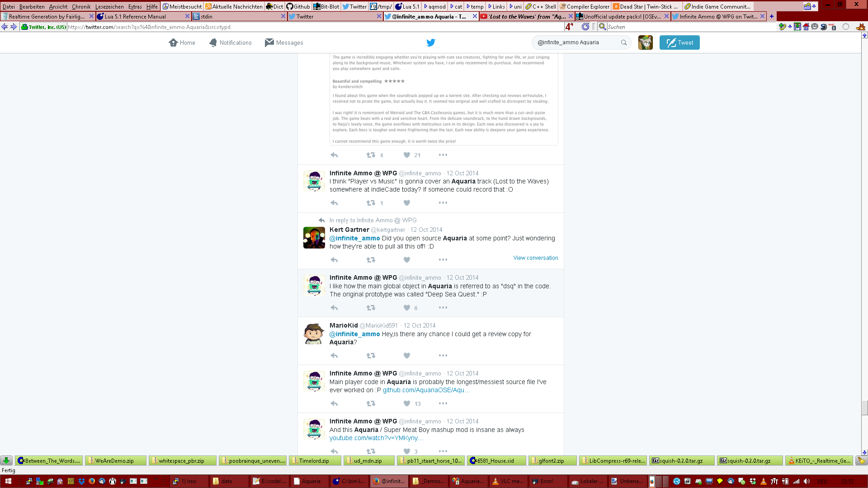Open the Compiler Explorer bookmark

[x=585, y=6]
